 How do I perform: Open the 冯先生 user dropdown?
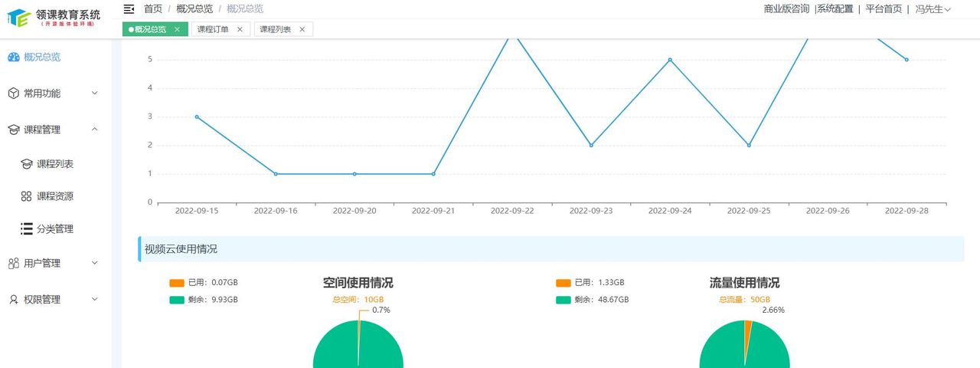click(933, 9)
